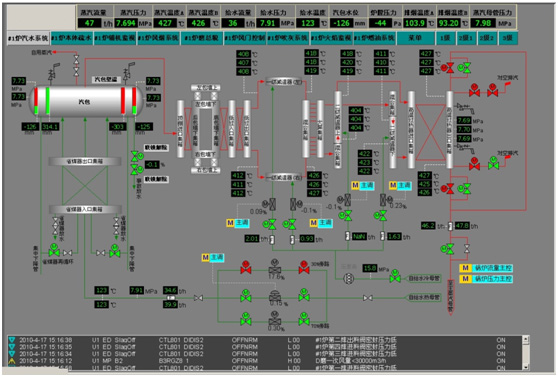Select the pump icon near 15.8 MPa

click(x=348, y=278)
